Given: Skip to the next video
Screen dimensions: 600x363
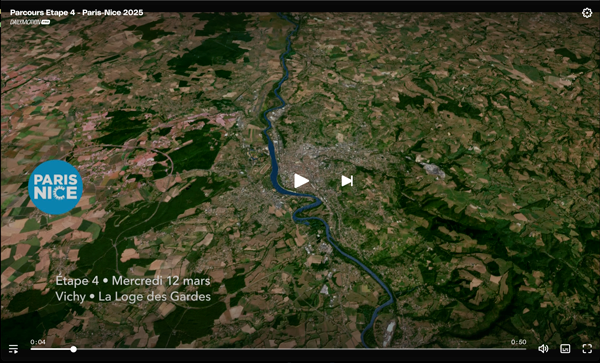Looking at the screenshot, I should tap(347, 181).
